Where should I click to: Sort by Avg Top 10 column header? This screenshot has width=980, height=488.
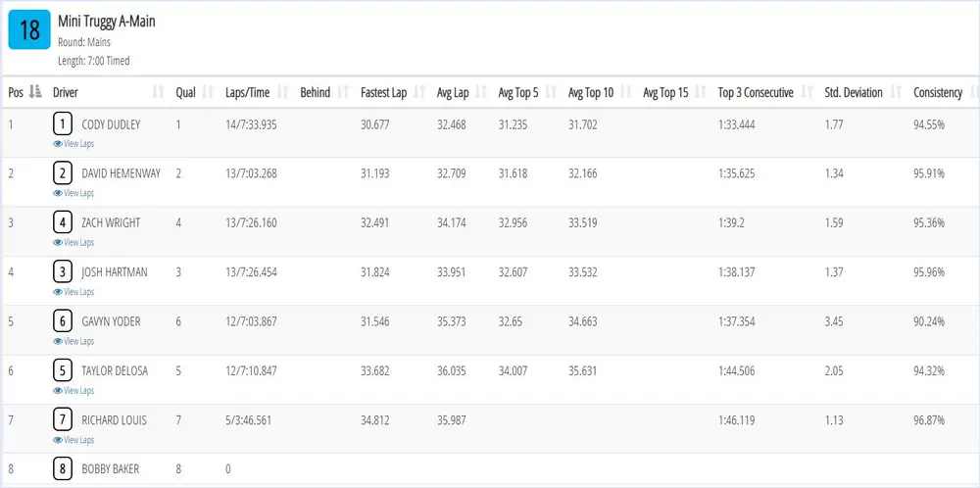[599, 92]
